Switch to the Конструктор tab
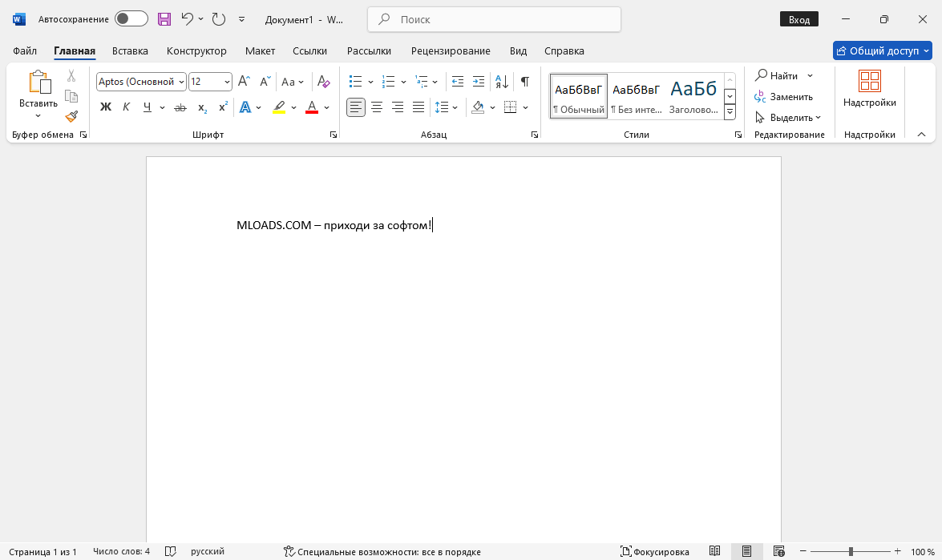The height and width of the screenshot is (560, 942). tap(196, 51)
